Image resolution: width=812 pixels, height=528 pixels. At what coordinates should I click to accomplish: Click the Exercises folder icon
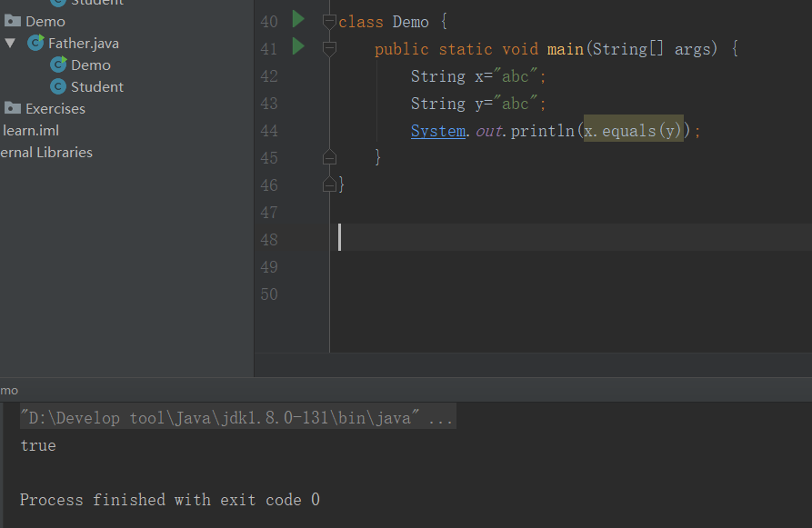[13, 107]
